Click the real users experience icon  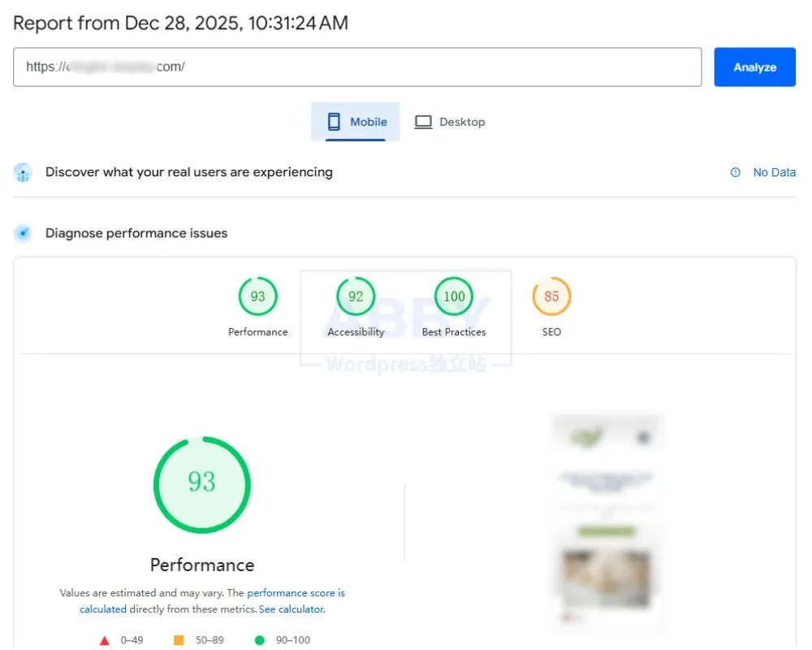point(23,172)
